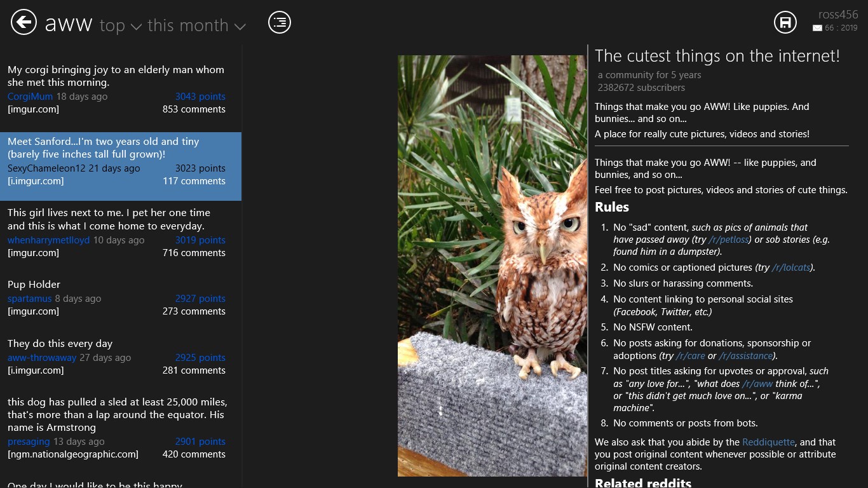This screenshot has width=868, height=488.
Task: View the 117 comments link
Action: (x=194, y=181)
